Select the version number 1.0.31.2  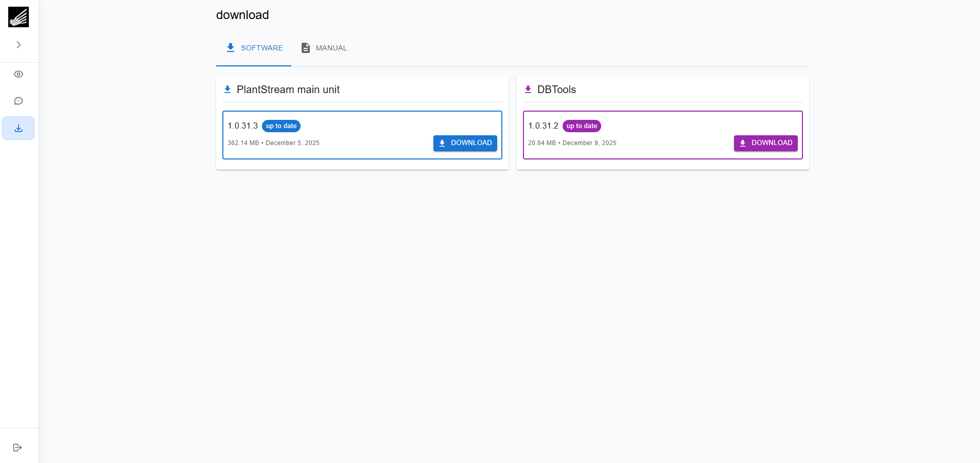pos(543,126)
